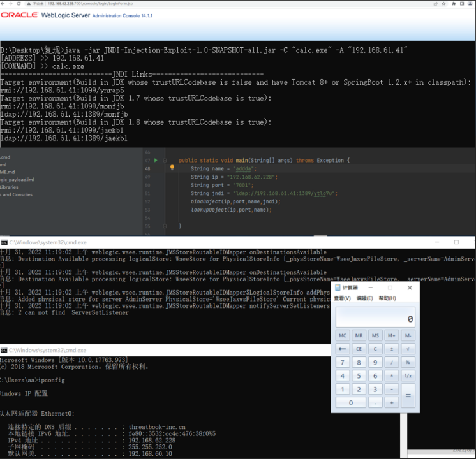Click the browser back arrow
This screenshot has height=459, width=476.
point(3,4)
